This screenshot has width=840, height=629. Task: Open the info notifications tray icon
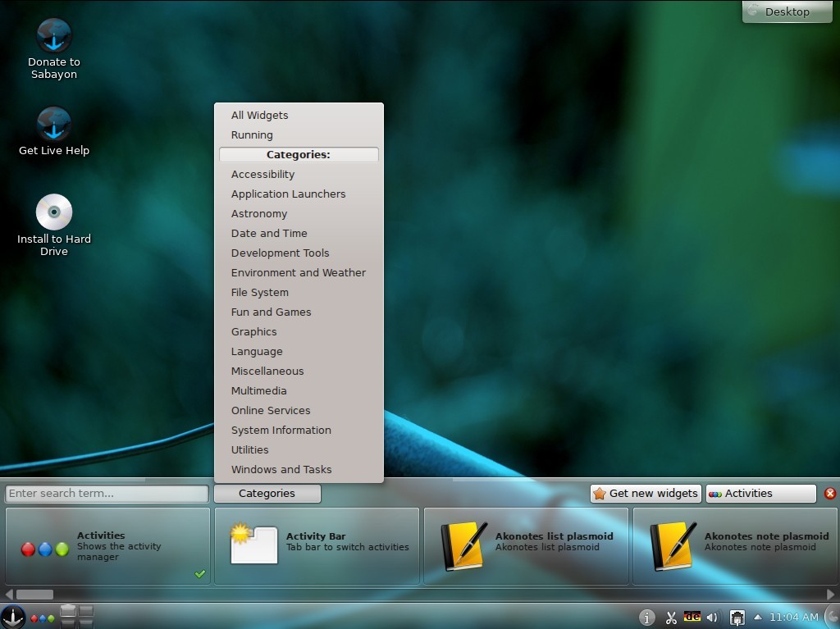646,618
